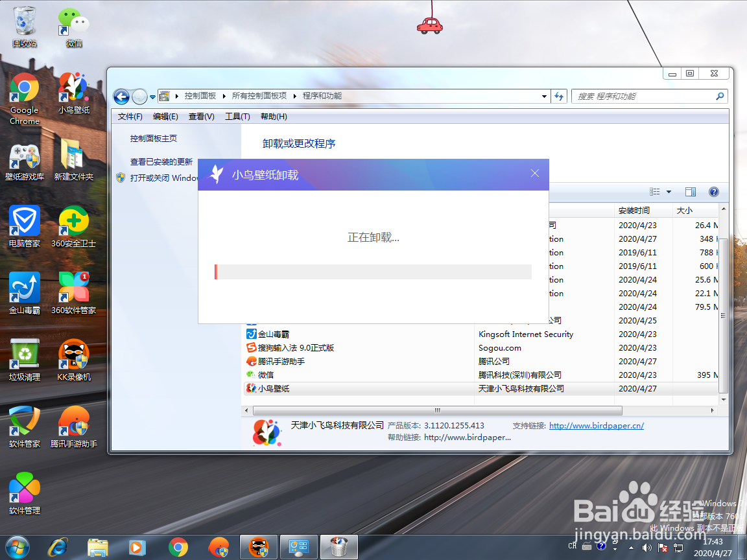Click the uninstall progress bar
Viewport: 747px width, 560px height.
[x=373, y=272]
